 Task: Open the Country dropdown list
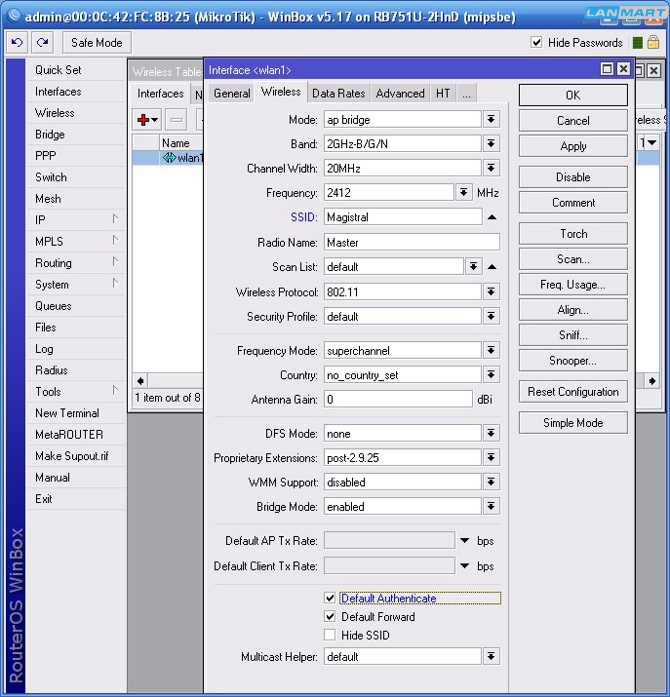(x=491, y=375)
